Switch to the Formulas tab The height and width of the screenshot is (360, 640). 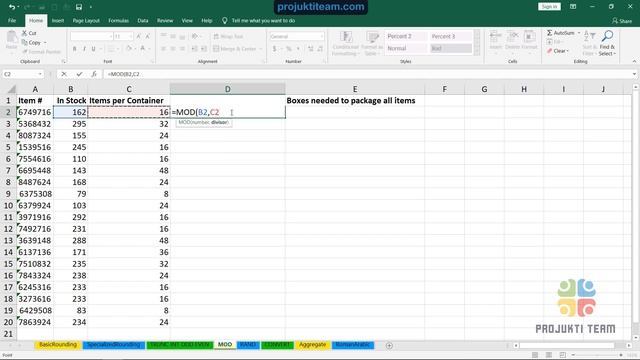tap(118, 20)
